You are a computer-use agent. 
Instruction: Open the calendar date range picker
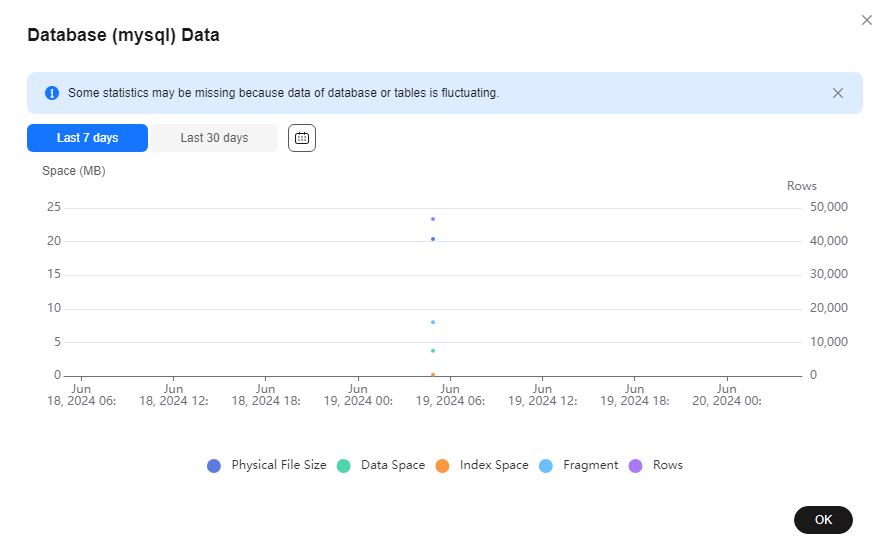302,138
